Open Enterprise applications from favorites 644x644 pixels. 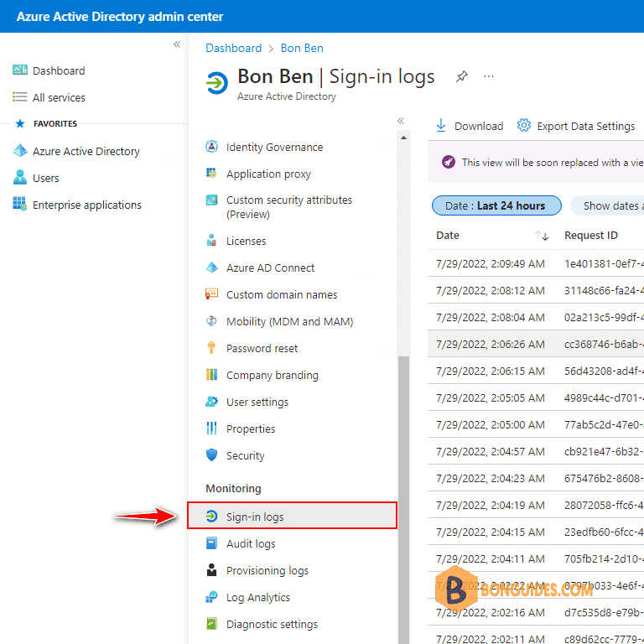click(x=87, y=205)
